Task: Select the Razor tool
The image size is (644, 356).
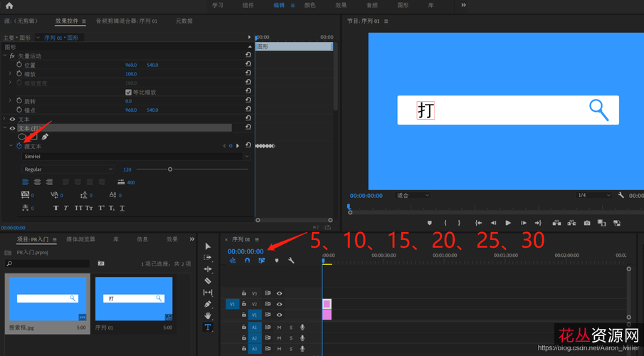Action: point(208,281)
